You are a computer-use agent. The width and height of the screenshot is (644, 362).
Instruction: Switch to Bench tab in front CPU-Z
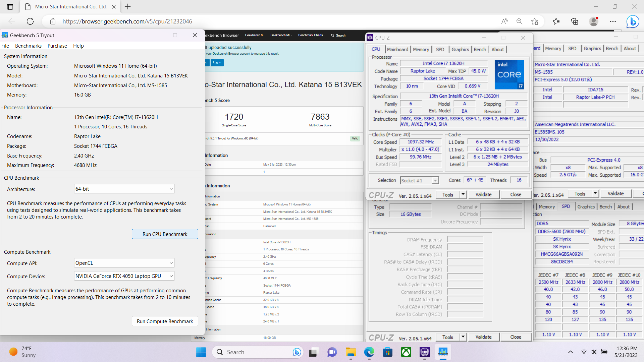(x=480, y=49)
